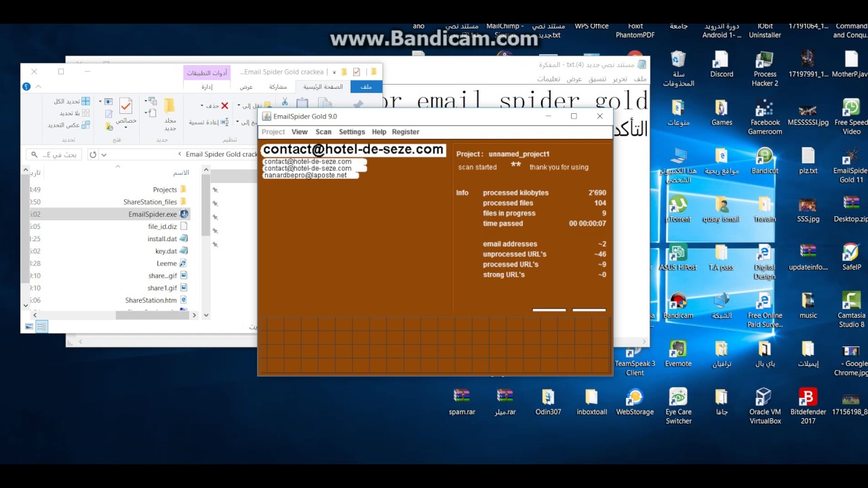This screenshot has height=488, width=868.
Task: Open the Bandicut desktop shortcut
Action: [x=765, y=161]
